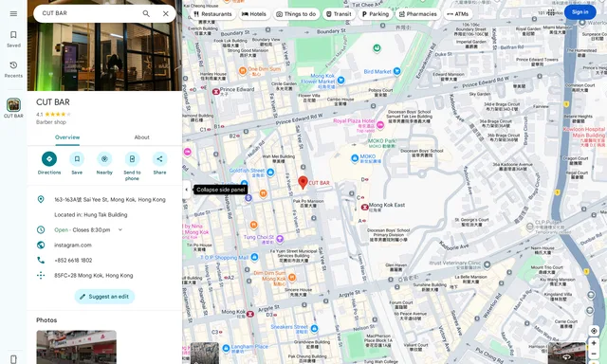Filter map by ATMs
The image size is (607, 364).
(x=458, y=14)
